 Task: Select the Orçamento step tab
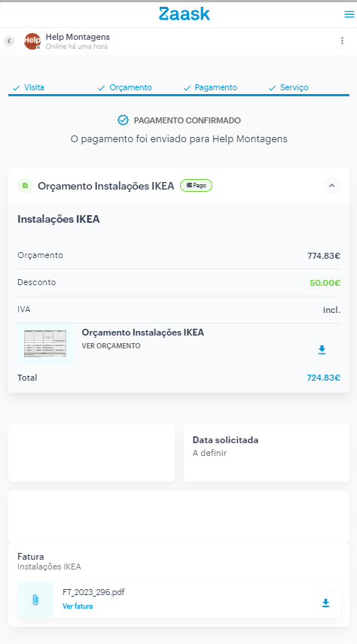[124, 87]
